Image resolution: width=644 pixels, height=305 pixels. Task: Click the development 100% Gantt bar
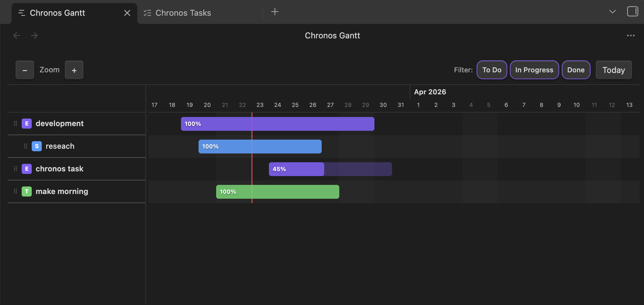277,124
